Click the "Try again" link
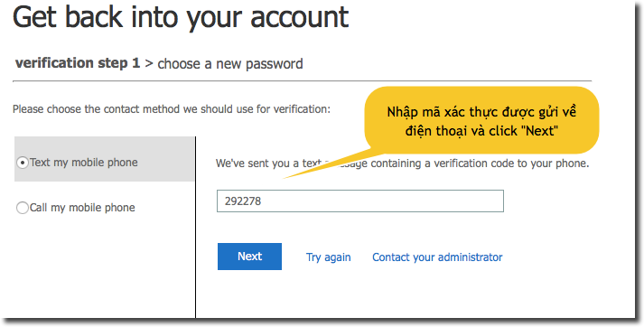Viewport: 644px width, 327px height. pyautogui.click(x=328, y=257)
